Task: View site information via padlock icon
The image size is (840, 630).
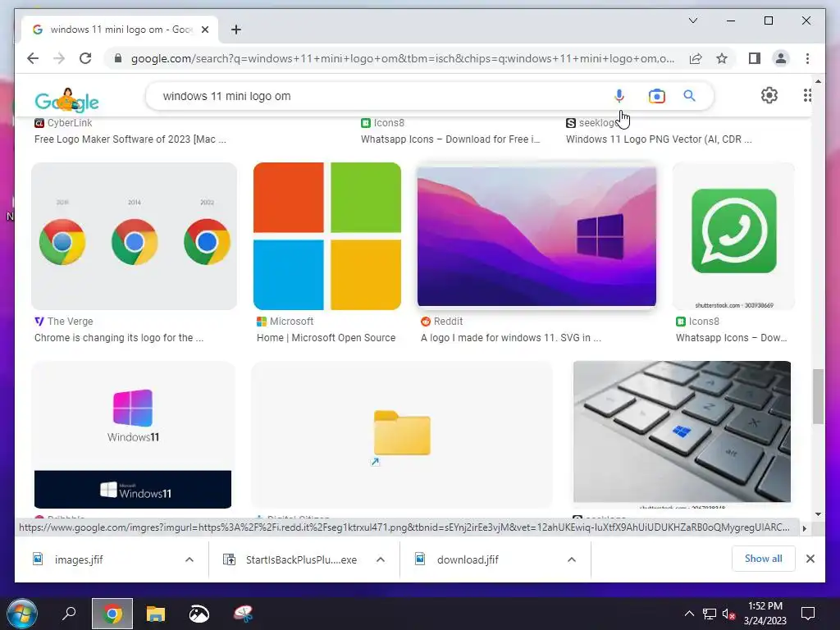Action: 118,58
